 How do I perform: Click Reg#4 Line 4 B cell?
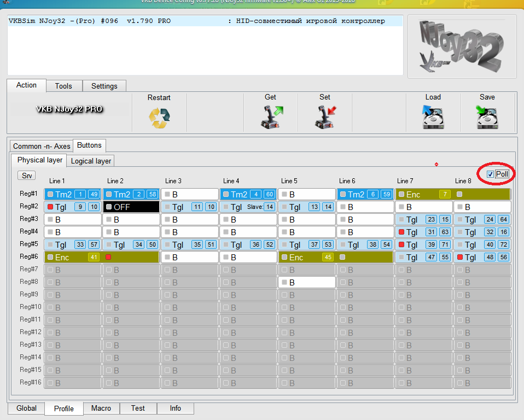point(248,232)
